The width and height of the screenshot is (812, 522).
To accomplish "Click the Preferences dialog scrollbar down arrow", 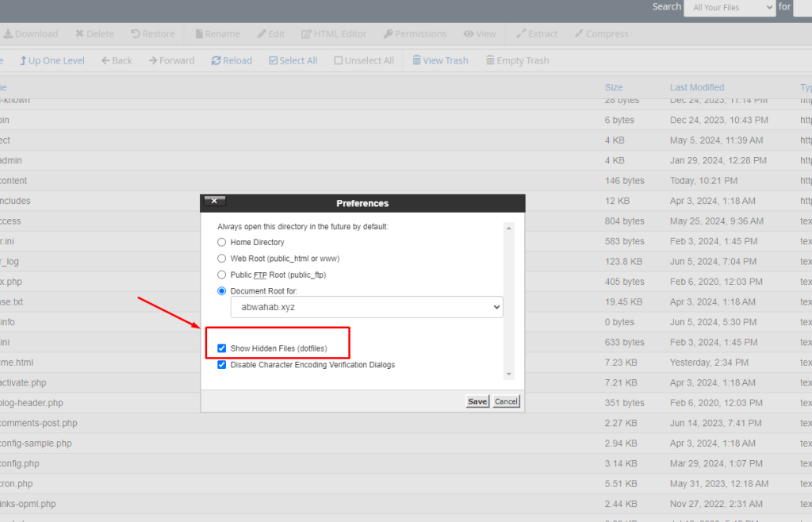I will [x=509, y=374].
